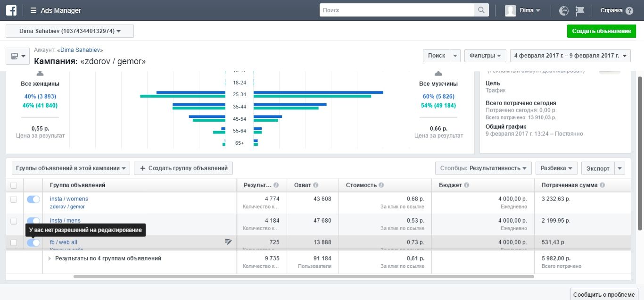
Task: Open the Разбивка dropdown
Action: (x=556, y=168)
